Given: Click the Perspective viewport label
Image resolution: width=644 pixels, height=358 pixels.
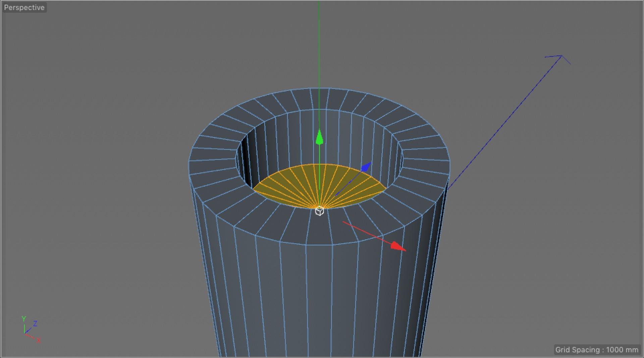Looking at the screenshot, I should [x=24, y=8].
